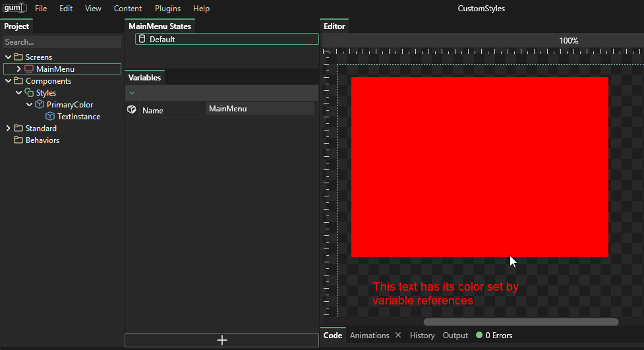Expand the Standard folder
This screenshot has height=350, width=644.
click(8, 129)
